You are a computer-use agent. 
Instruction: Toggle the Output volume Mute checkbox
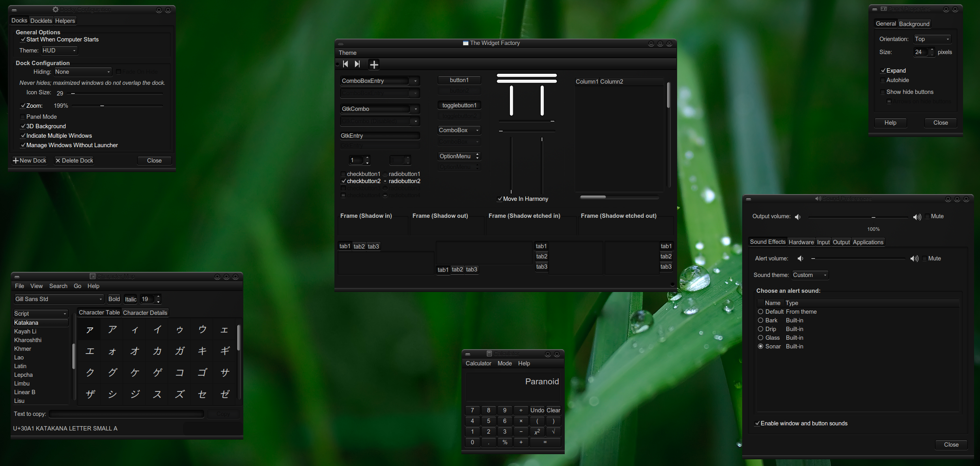(928, 216)
